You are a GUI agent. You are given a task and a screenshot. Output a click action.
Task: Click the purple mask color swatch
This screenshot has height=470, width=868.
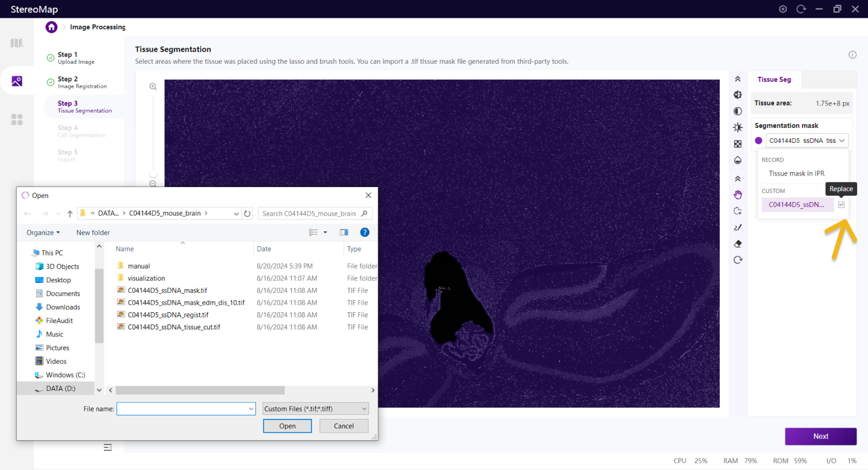click(758, 141)
